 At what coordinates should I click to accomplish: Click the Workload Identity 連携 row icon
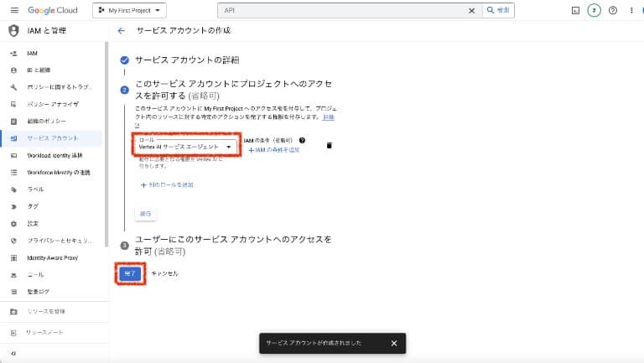click(x=13, y=156)
